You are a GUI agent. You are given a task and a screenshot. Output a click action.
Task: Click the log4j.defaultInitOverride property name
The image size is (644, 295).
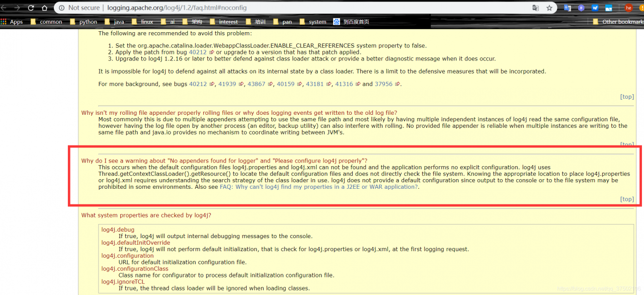pyautogui.click(x=136, y=243)
